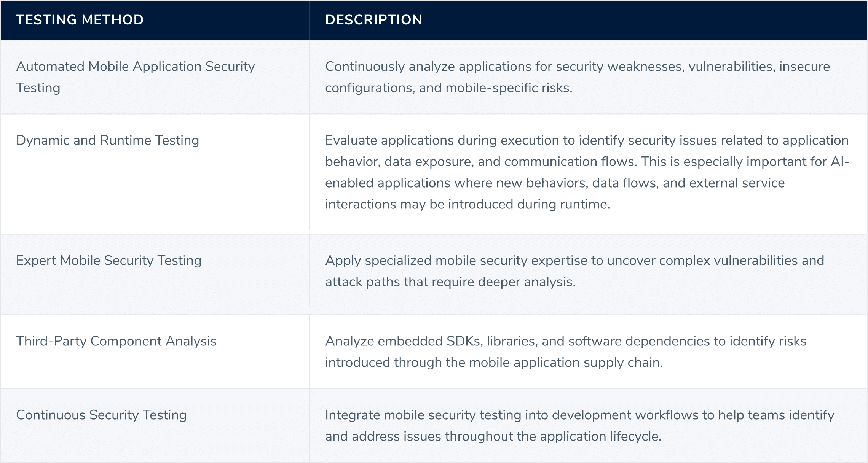Click the line mentioning the application lifecycle
868x463 pixels.
pos(493,436)
